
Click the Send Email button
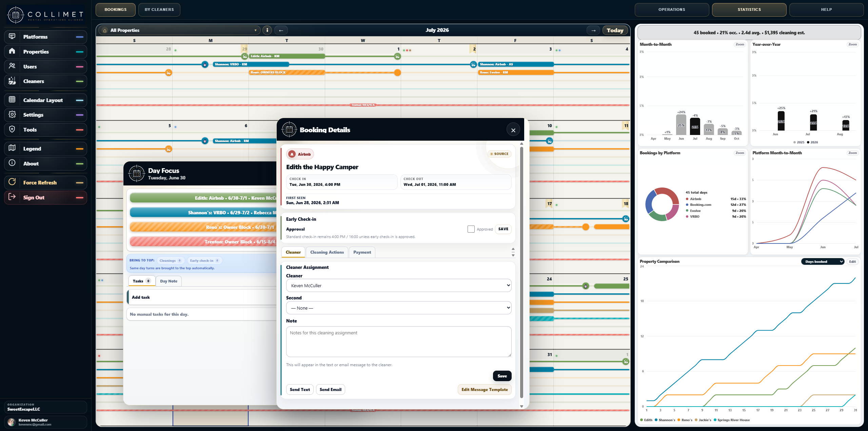pyautogui.click(x=331, y=390)
